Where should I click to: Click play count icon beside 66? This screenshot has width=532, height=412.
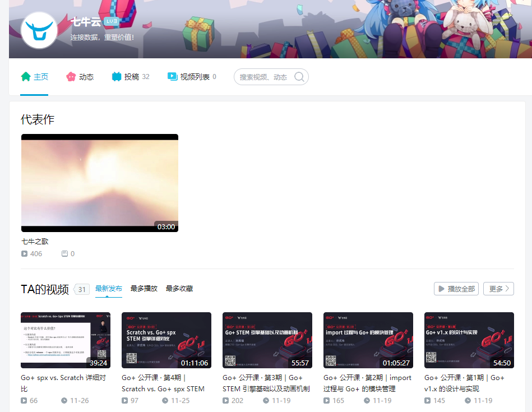point(24,400)
